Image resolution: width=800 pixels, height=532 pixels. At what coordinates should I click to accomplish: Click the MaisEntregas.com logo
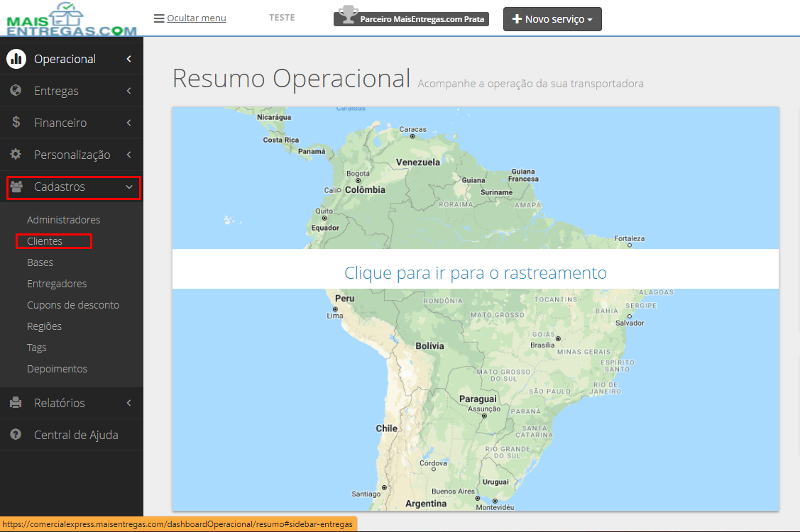coord(72,19)
